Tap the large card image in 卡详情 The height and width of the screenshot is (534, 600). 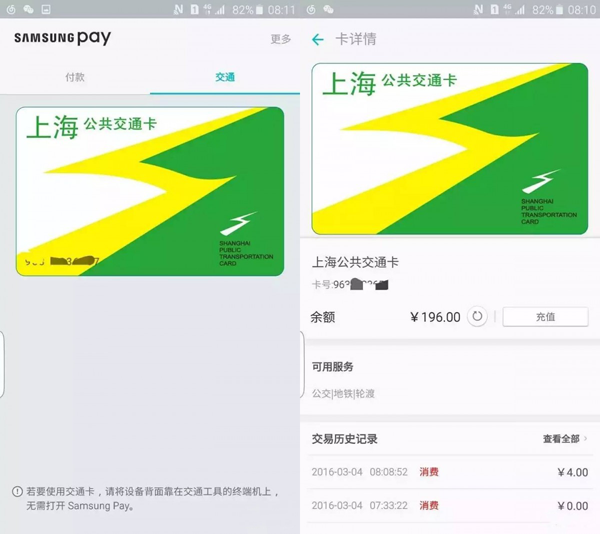pyautogui.click(x=449, y=149)
